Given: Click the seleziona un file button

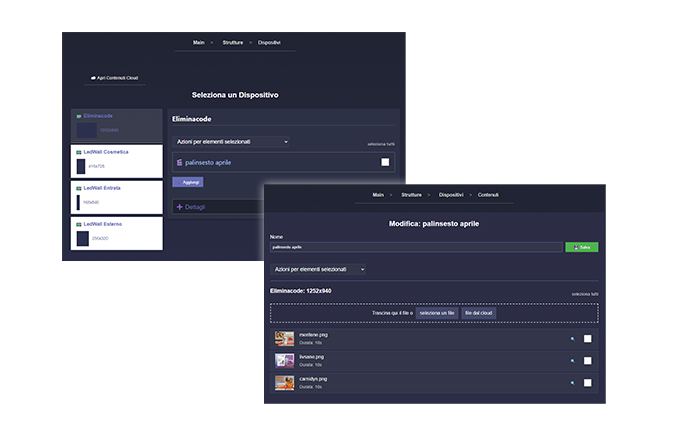Looking at the screenshot, I should (437, 313).
